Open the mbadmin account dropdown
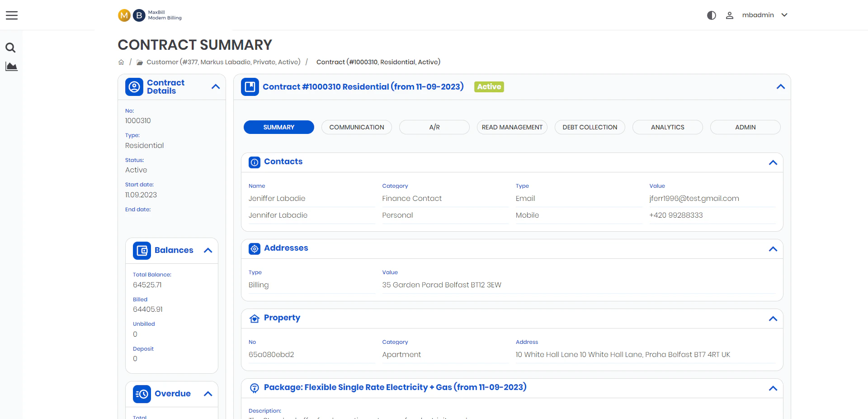Viewport: 868px width, 419px height. [784, 15]
